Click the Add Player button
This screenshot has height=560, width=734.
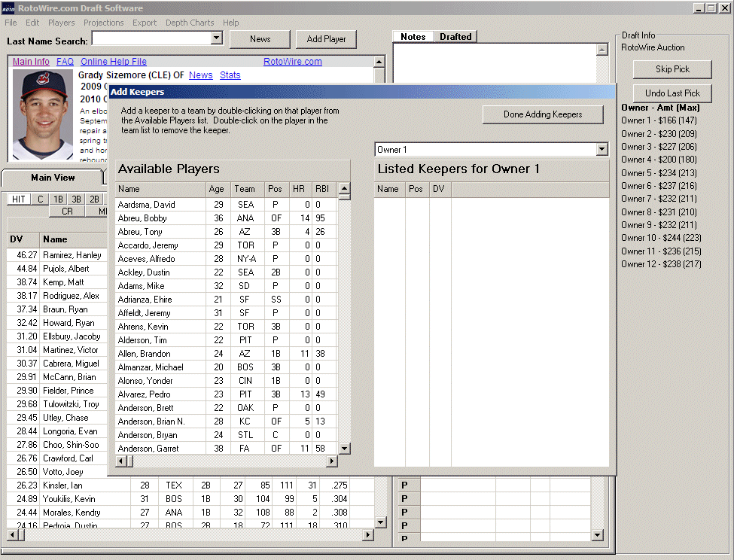pos(326,38)
